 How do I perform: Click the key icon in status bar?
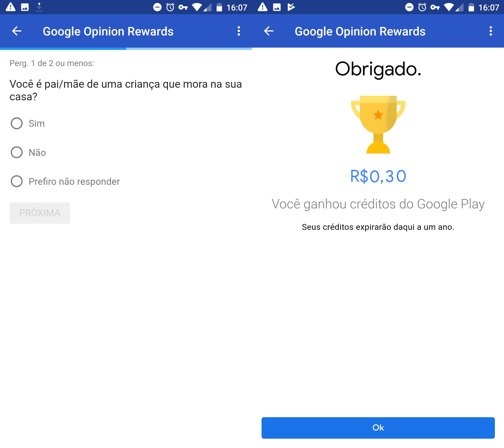coord(182,6)
